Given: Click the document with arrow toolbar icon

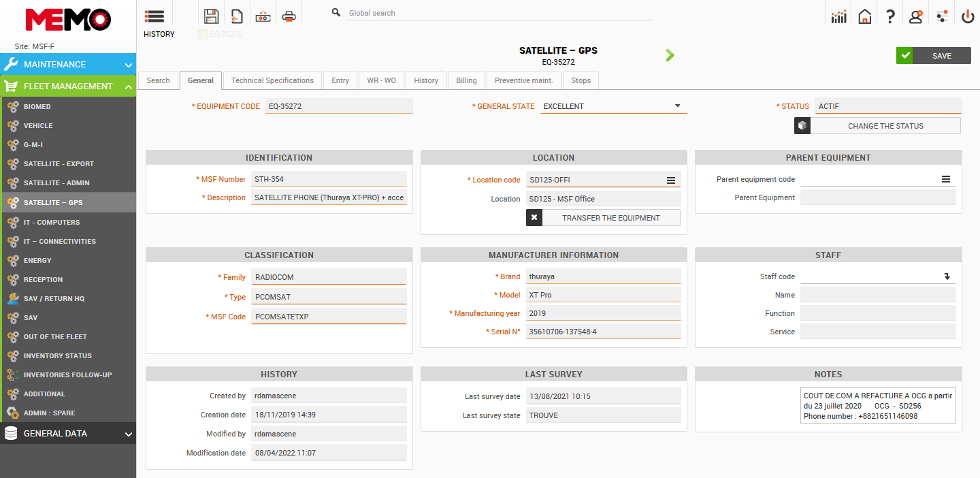Looking at the screenshot, I should 237,16.
